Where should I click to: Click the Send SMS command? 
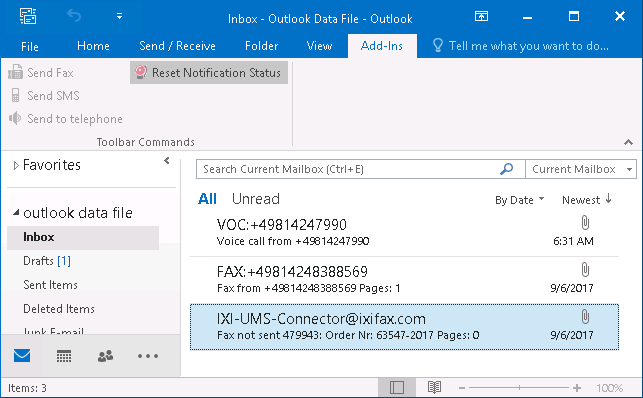pyautogui.click(x=44, y=96)
